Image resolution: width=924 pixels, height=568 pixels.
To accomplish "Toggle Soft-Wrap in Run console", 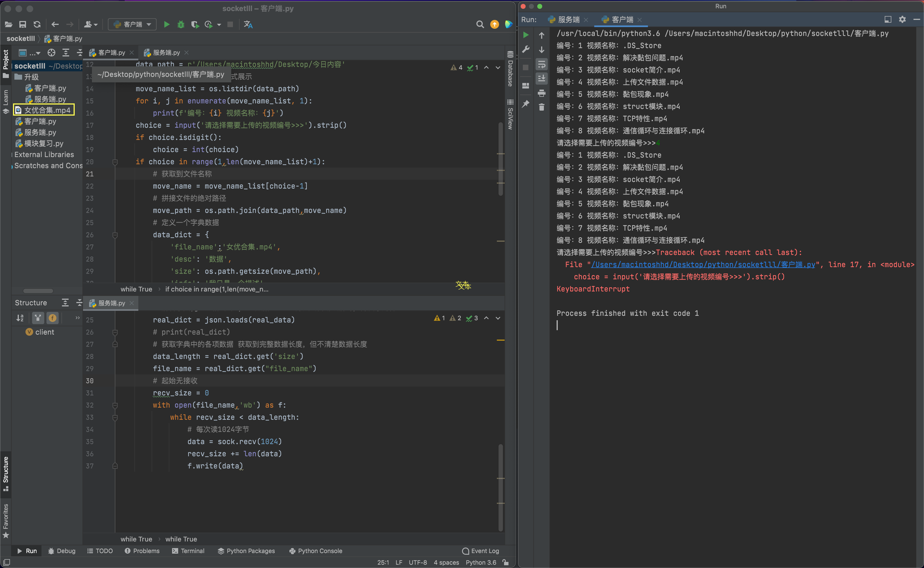I will pos(541,65).
